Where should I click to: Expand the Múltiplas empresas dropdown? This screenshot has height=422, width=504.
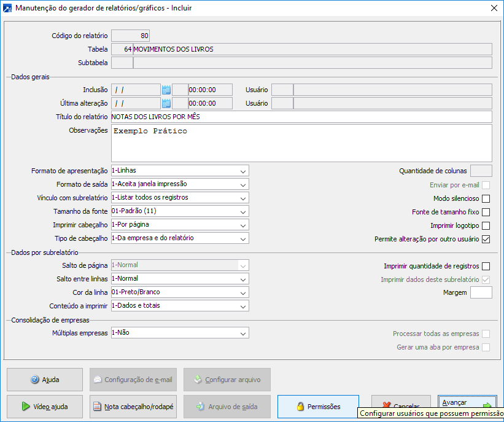(243, 333)
